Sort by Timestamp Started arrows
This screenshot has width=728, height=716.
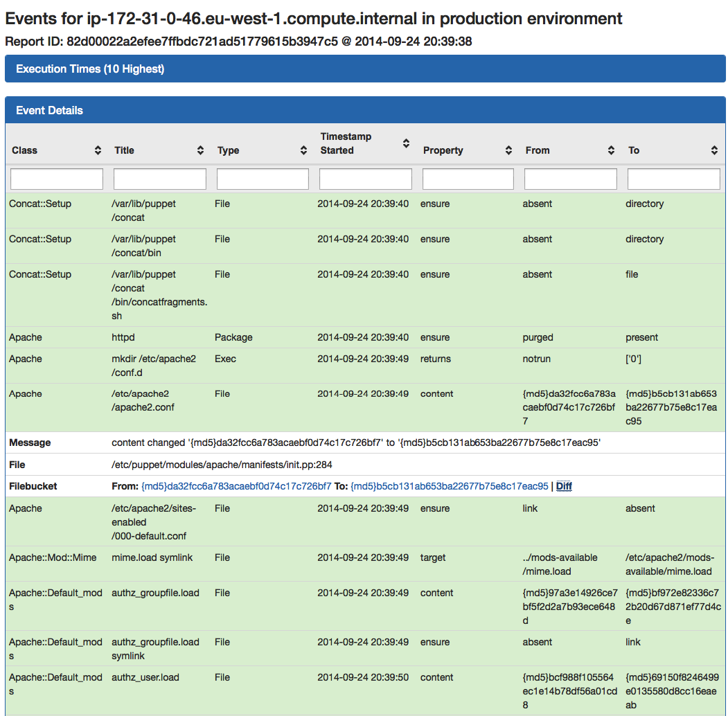(406, 143)
